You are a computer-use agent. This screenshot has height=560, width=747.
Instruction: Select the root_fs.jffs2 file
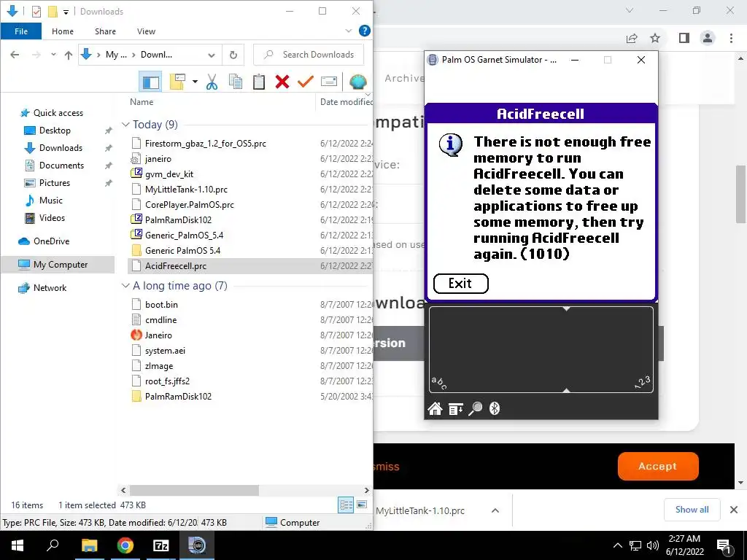point(167,381)
